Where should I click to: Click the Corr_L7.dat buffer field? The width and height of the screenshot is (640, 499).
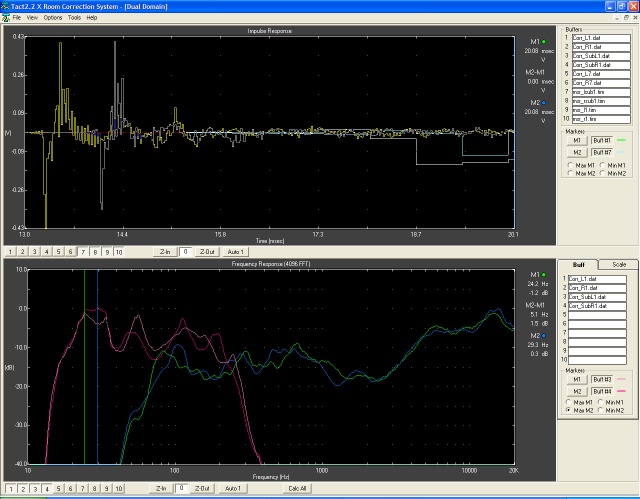click(601, 74)
